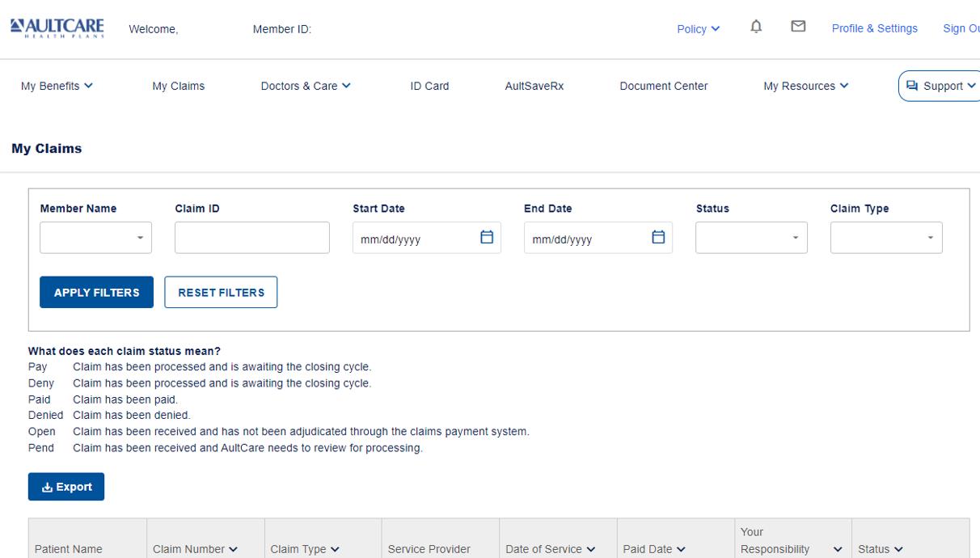Screen dimensions: 980x558
Task: Click the Start Date calendar icon
Action: pyautogui.click(x=487, y=237)
